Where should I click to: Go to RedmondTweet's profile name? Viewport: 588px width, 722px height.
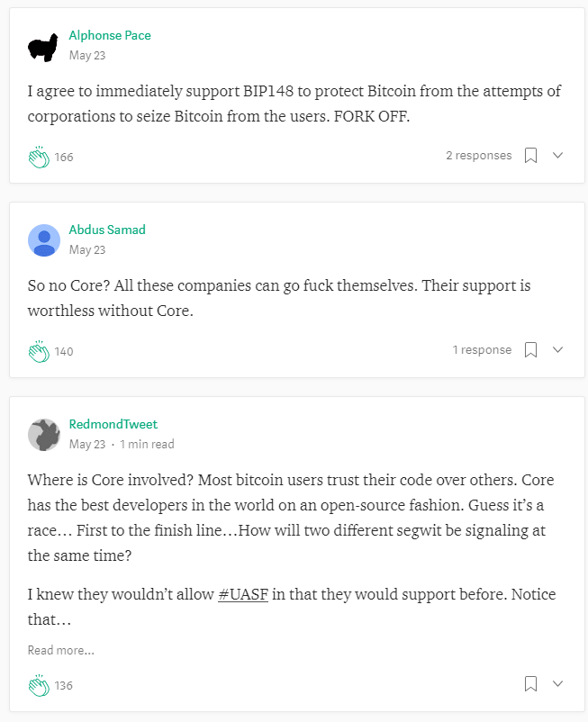click(113, 424)
